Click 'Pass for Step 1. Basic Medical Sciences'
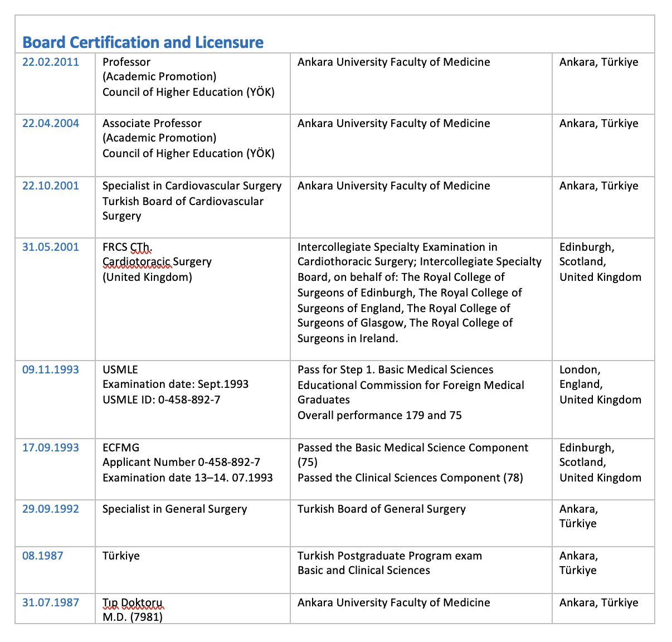The width and height of the screenshot is (672, 642). (x=396, y=369)
